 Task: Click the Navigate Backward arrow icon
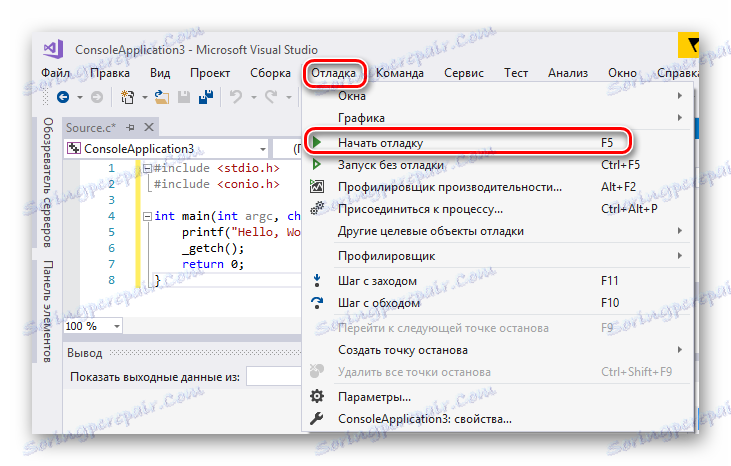(63, 97)
